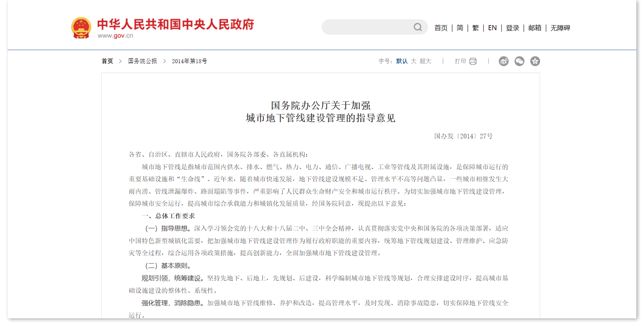Image resolution: width=644 pixels, height=326 pixels.
Task: Click 打印 to print the page
Action: coord(460,61)
